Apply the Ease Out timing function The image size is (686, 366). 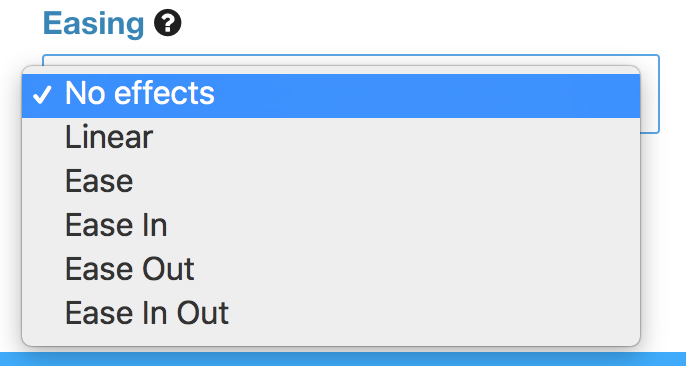pyautogui.click(x=331, y=269)
